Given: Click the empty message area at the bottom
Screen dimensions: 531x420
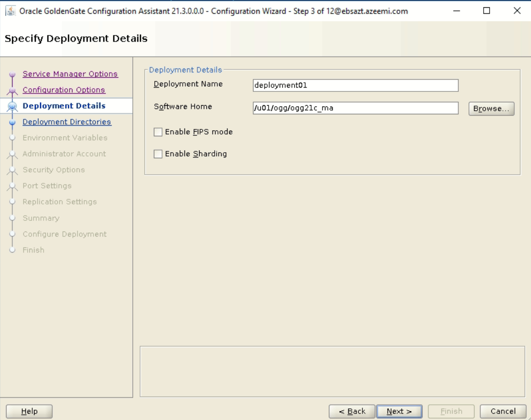Looking at the screenshot, I should coord(332,372).
